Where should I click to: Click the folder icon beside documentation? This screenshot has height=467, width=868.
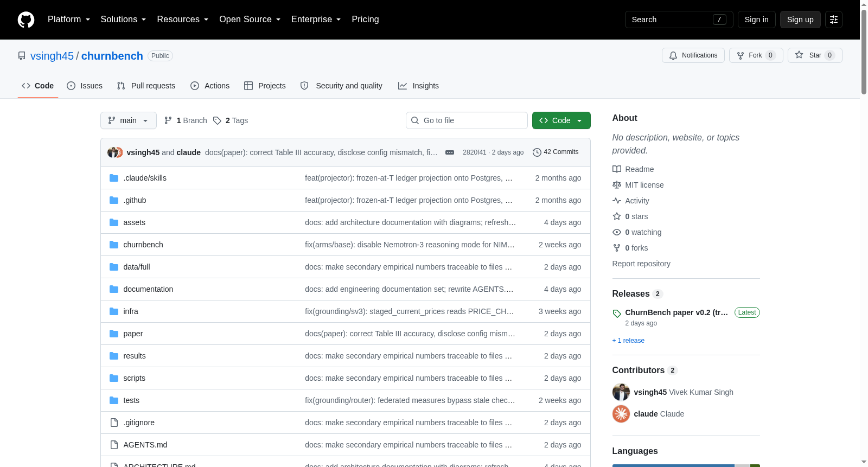114,289
